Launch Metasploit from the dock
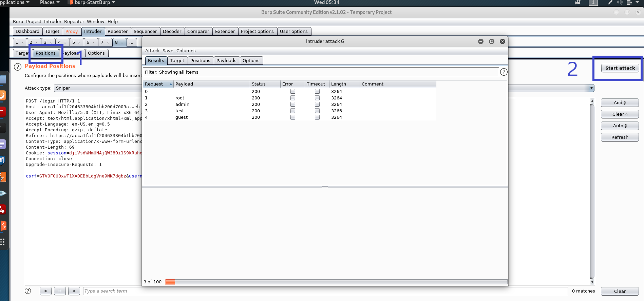Image resolution: width=644 pixels, height=301 pixels. click(2, 160)
